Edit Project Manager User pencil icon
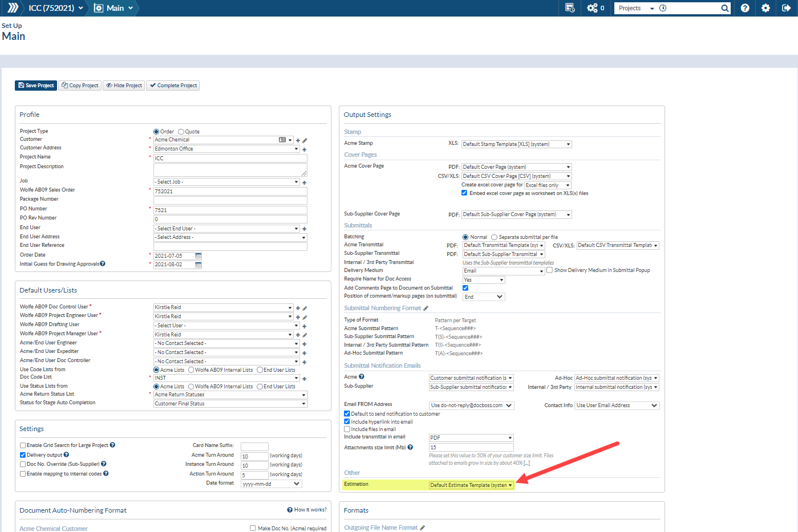The image size is (798, 532). point(305,335)
